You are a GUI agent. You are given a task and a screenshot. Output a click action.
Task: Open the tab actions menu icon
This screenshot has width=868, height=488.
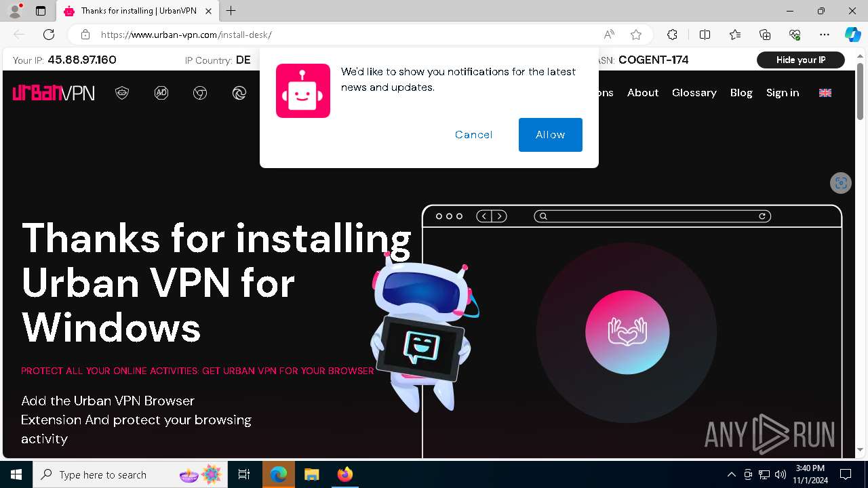tap(41, 11)
